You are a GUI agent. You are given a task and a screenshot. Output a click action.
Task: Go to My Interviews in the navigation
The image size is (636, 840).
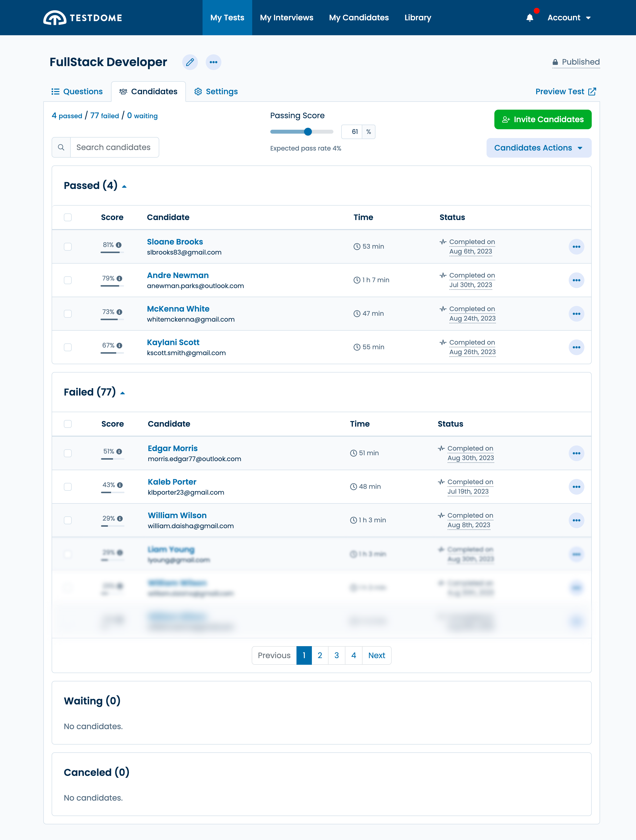[x=286, y=18]
